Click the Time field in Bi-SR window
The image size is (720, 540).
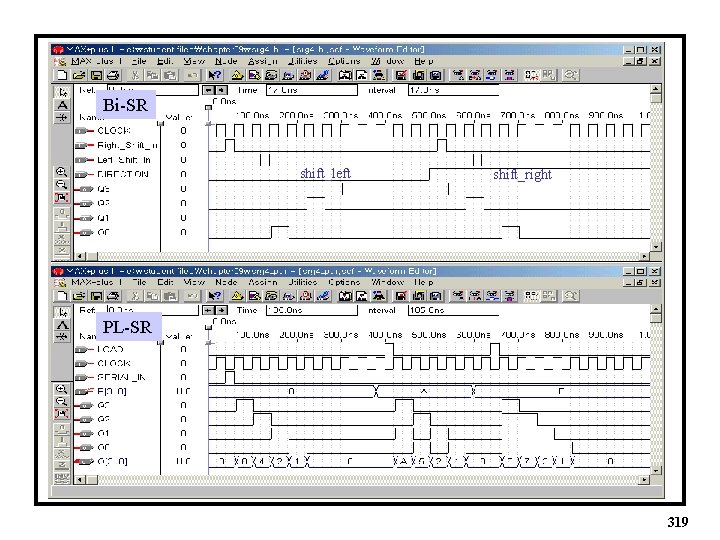click(x=312, y=90)
